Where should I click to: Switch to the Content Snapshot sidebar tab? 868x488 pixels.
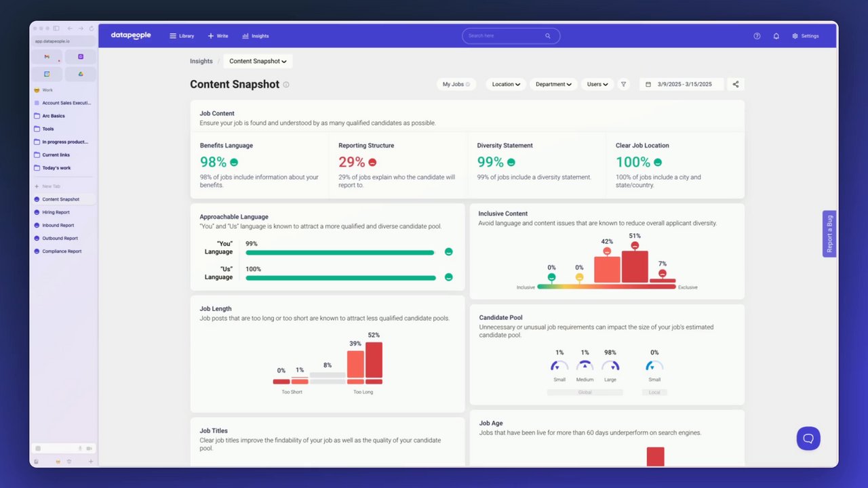point(64,199)
